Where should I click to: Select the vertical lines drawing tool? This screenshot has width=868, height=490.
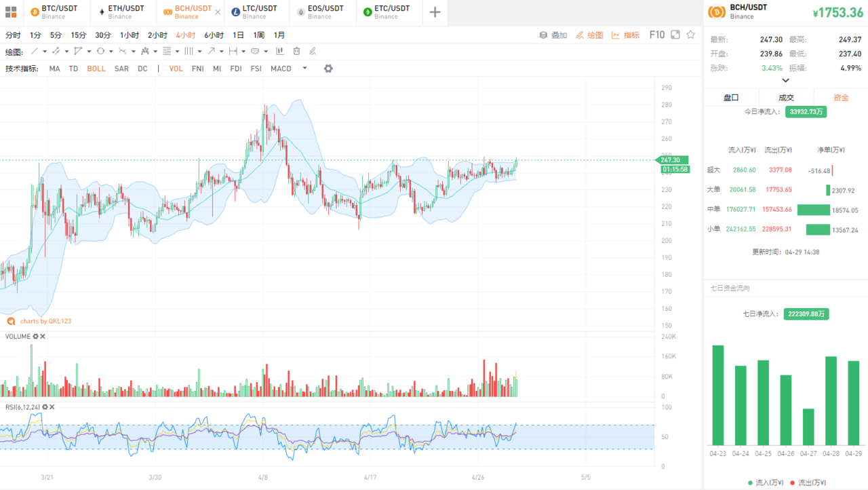[x=189, y=51]
